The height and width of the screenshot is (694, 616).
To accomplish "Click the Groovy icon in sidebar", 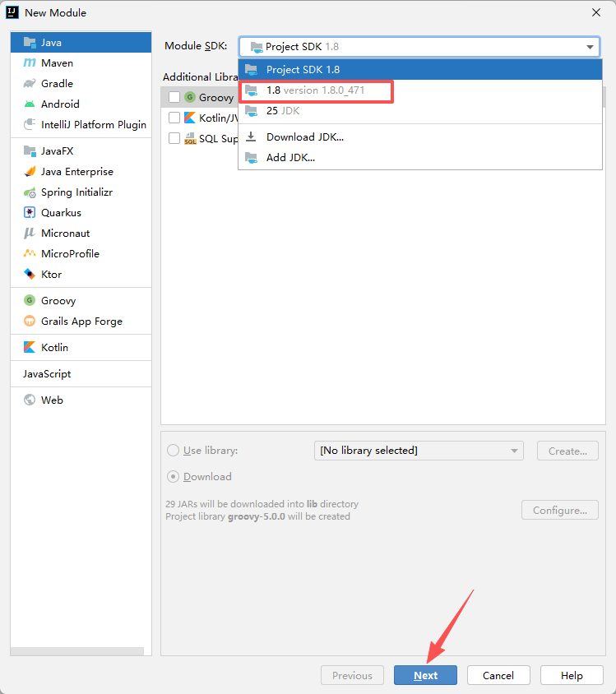I will pos(30,300).
